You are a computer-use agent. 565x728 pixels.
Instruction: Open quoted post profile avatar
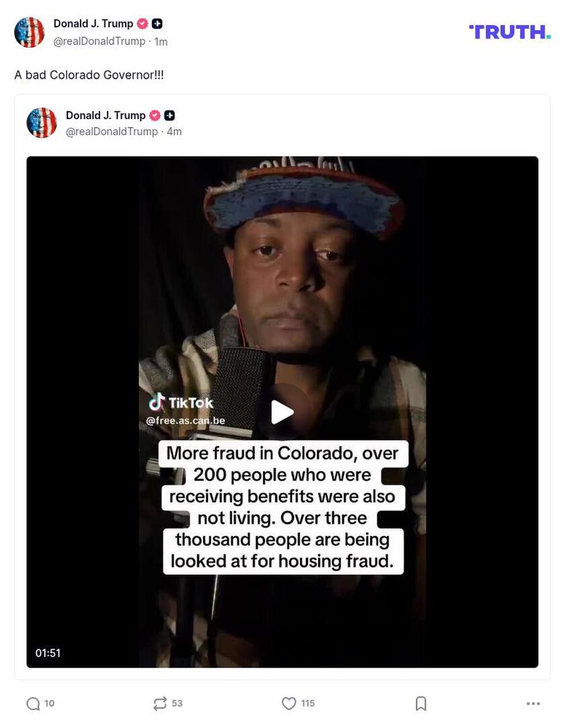(x=41, y=122)
